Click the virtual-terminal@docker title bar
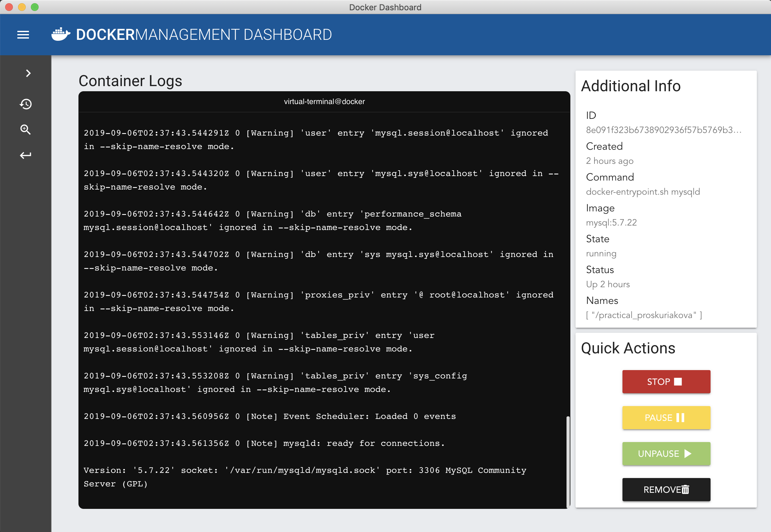The width and height of the screenshot is (771, 532). (324, 102)
